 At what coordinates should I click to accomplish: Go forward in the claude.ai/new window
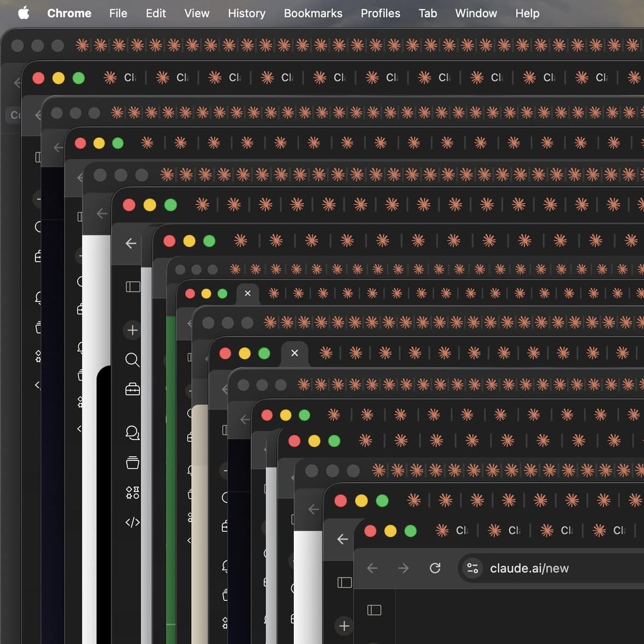click(403, 568)
